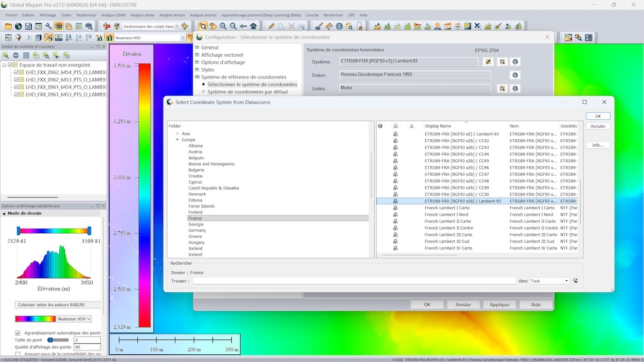Select the Zoom In magnifier tool
This screenshot has width=644, height=362.
pyautogui.click(x=223, y=26)
